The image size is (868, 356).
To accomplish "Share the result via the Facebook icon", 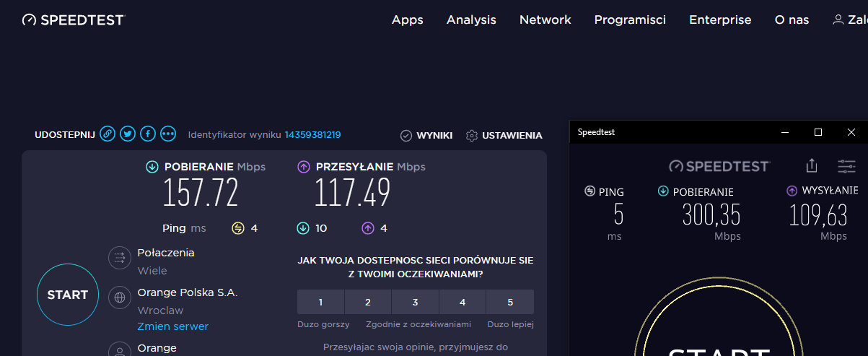I will pyautogui.click(x=148, y=134).
